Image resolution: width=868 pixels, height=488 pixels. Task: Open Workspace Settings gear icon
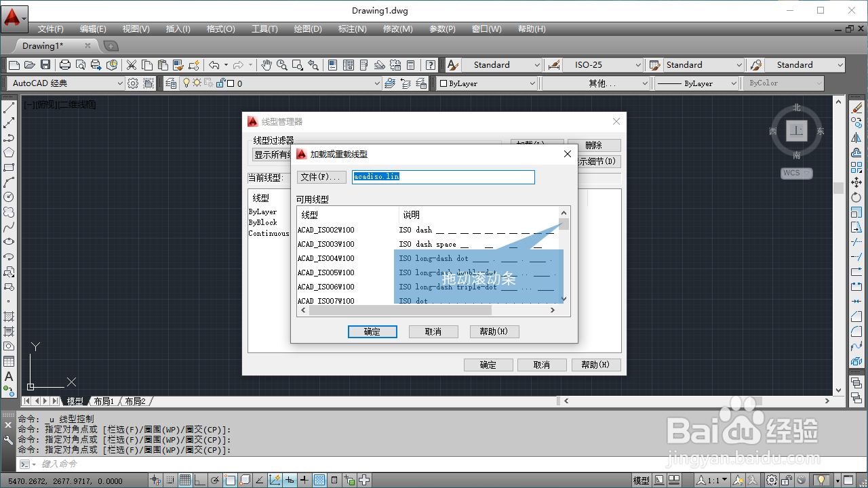(x=134, y=83)
